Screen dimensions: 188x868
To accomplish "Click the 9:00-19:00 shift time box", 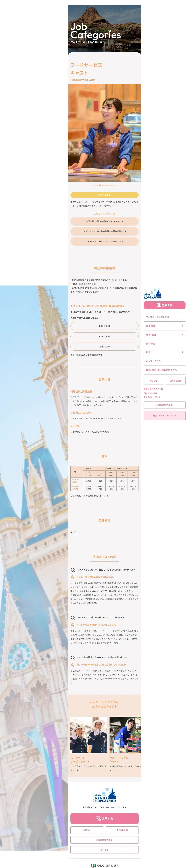I will [105, 337].
